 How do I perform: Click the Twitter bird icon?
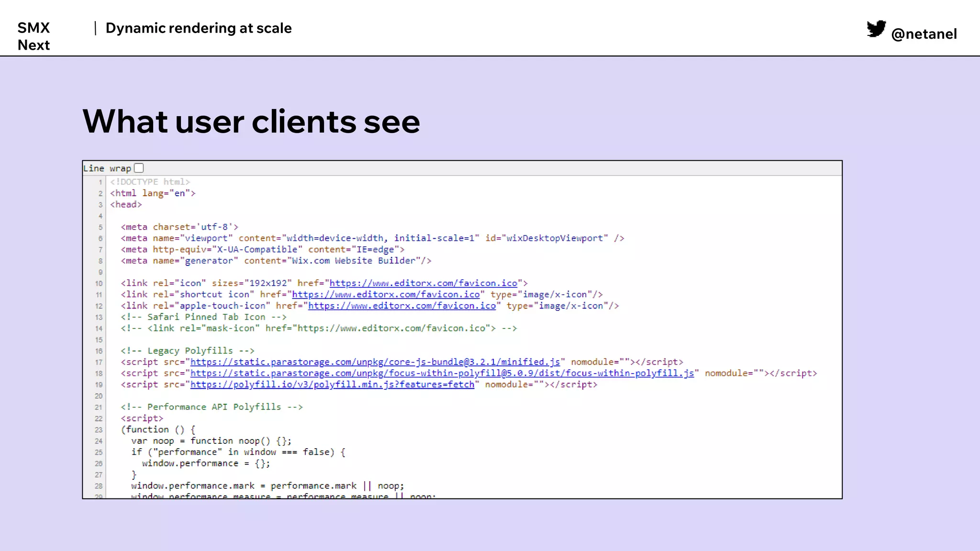click(876, 29)
